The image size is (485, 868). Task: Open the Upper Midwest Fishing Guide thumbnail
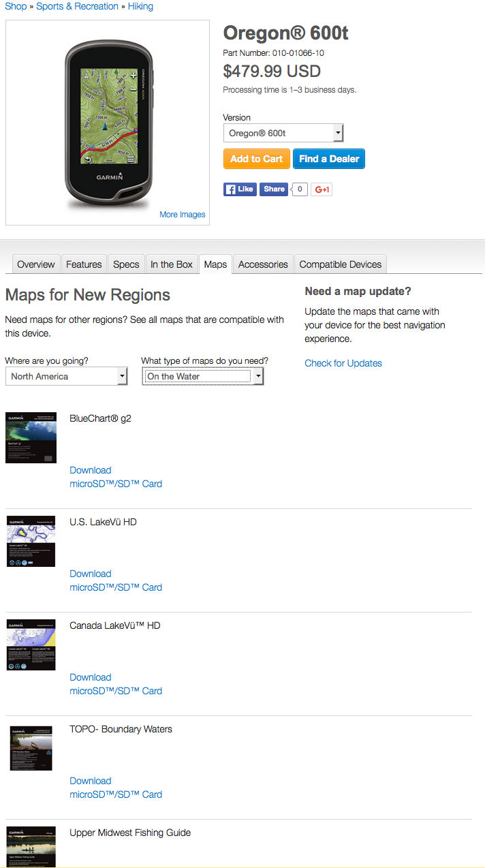31,847
